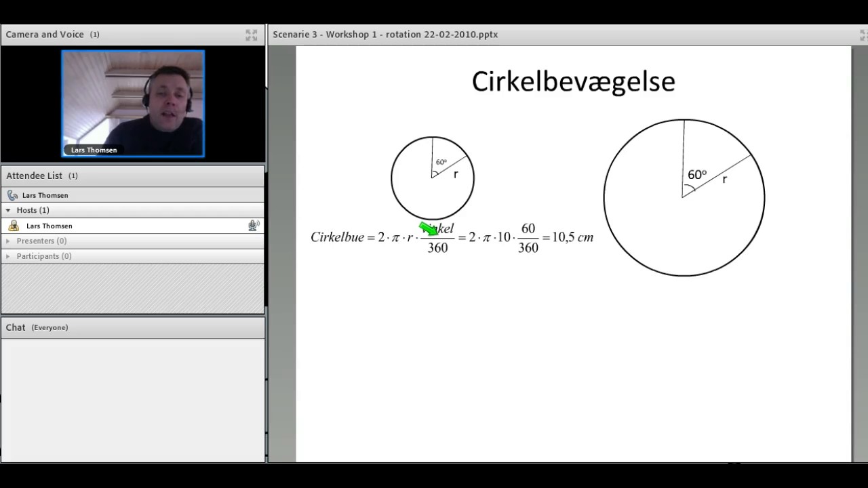
Task: Click the Scenarie 3 pptx file title
Action: (x=384, y=35)
